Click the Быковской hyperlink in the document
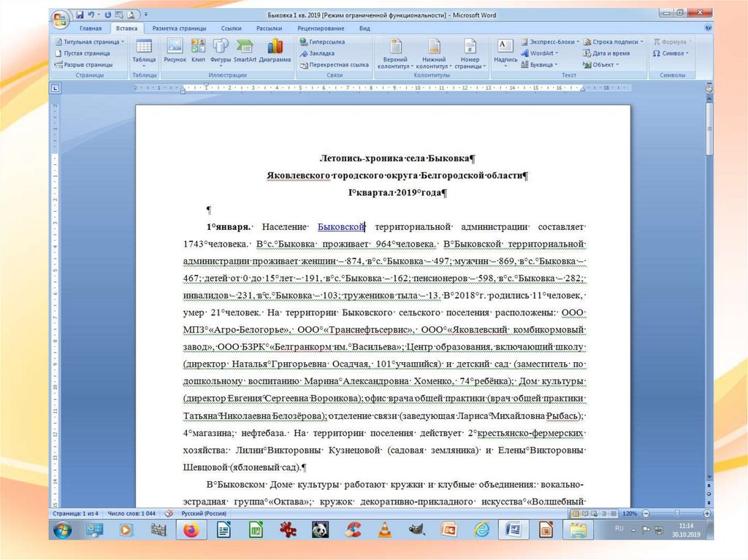Viewport: 748px width, 560px height. pyautogui.click(x=340, y=228)
